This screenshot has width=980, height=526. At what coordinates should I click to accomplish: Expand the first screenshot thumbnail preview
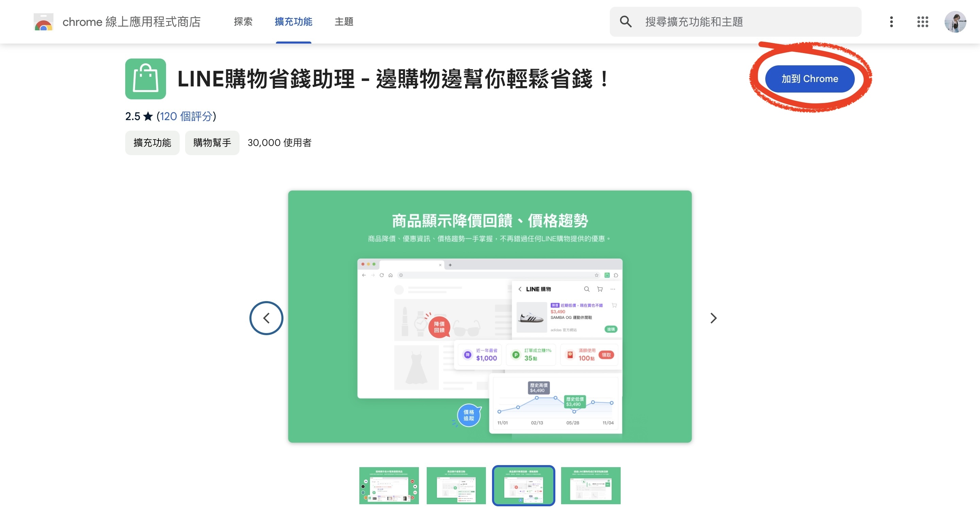click(x=389, y=486)
